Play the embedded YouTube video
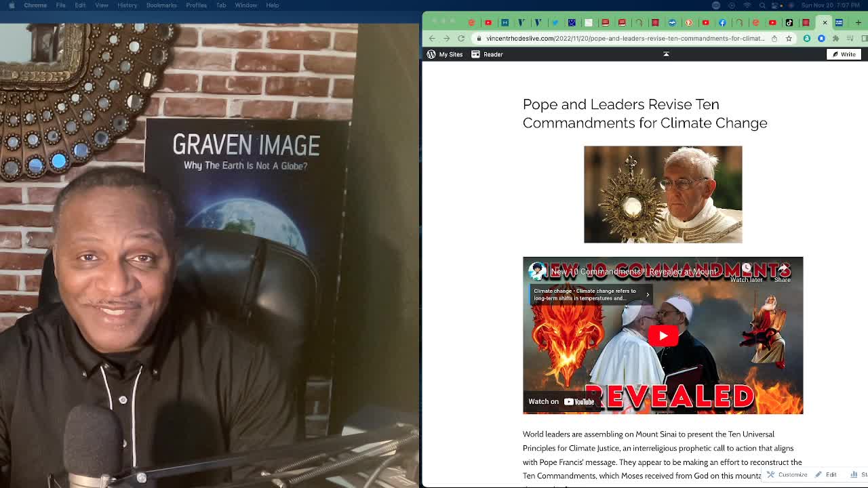868x488 pixels. click(x=663, y=335)
